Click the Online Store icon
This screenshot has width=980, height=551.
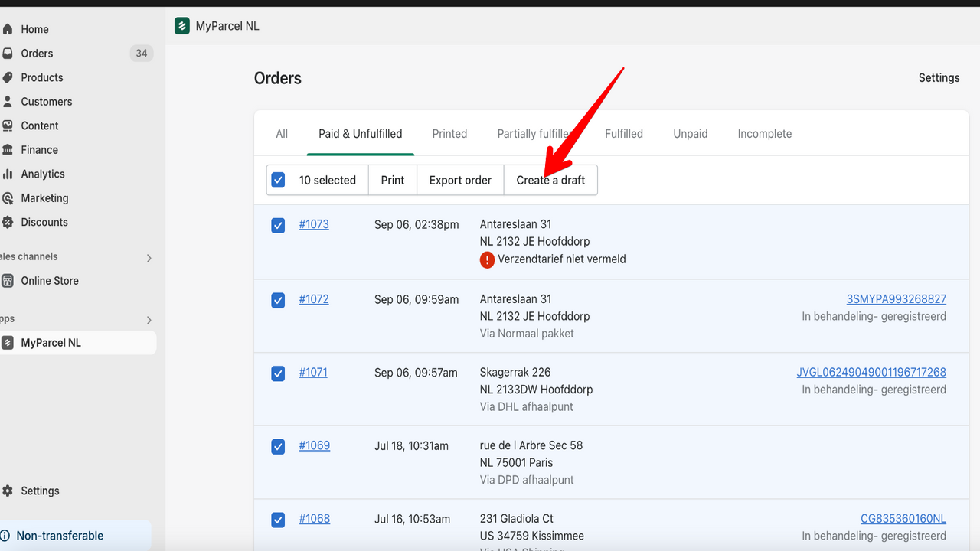click(x=7, y=281)
